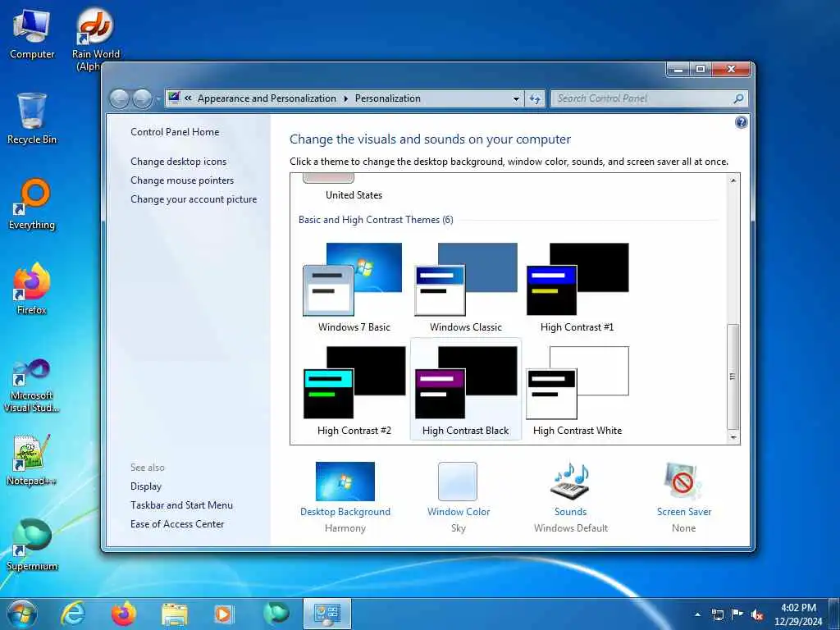Open the Notepad++ desktop shortcut
This screenshot has width=840, height=630.
(x=32, y=460)
